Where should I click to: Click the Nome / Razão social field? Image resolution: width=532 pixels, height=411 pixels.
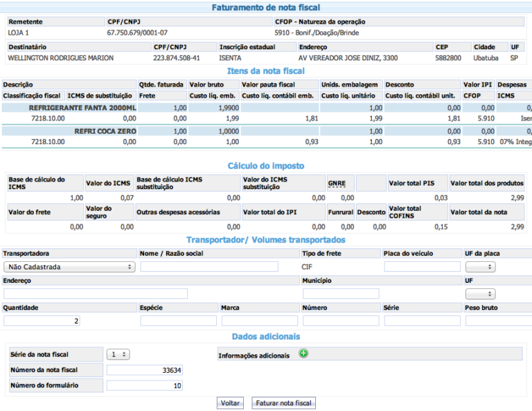pyautogui.click(x=209, y=267)
